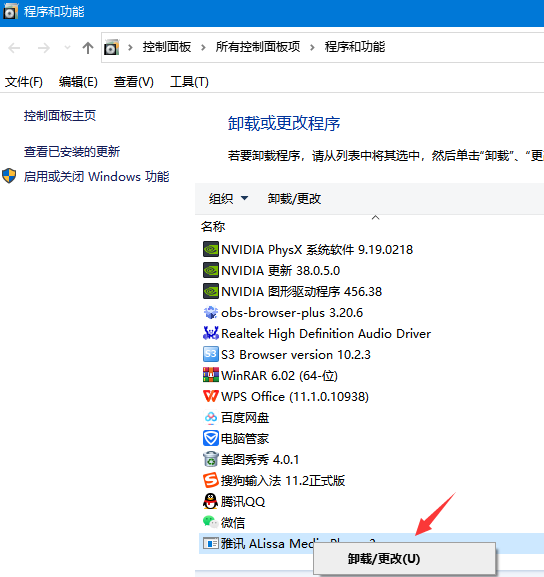Open the 查看(V) menu
The width and height of the screenshot is (544, 577).
(133, 82)
